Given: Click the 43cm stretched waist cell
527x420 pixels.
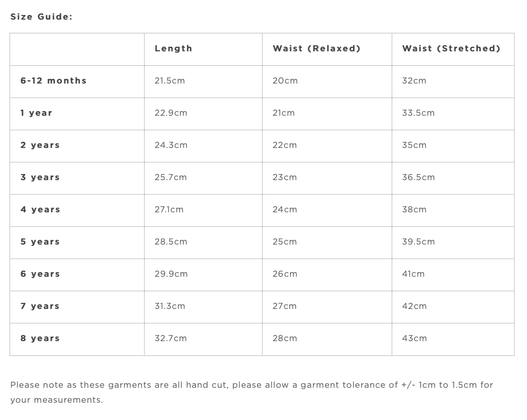Looking at the screenshot, I should coord(414,338).
